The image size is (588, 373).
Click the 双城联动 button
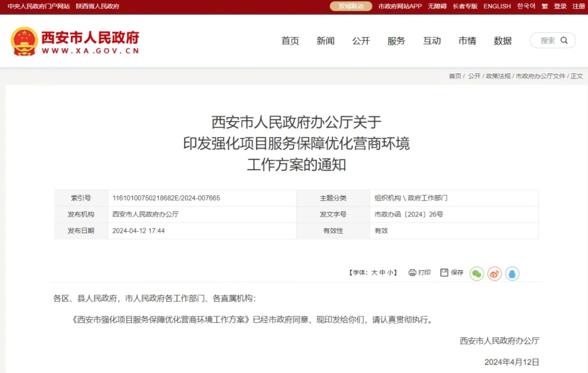(x=351, y=7)
